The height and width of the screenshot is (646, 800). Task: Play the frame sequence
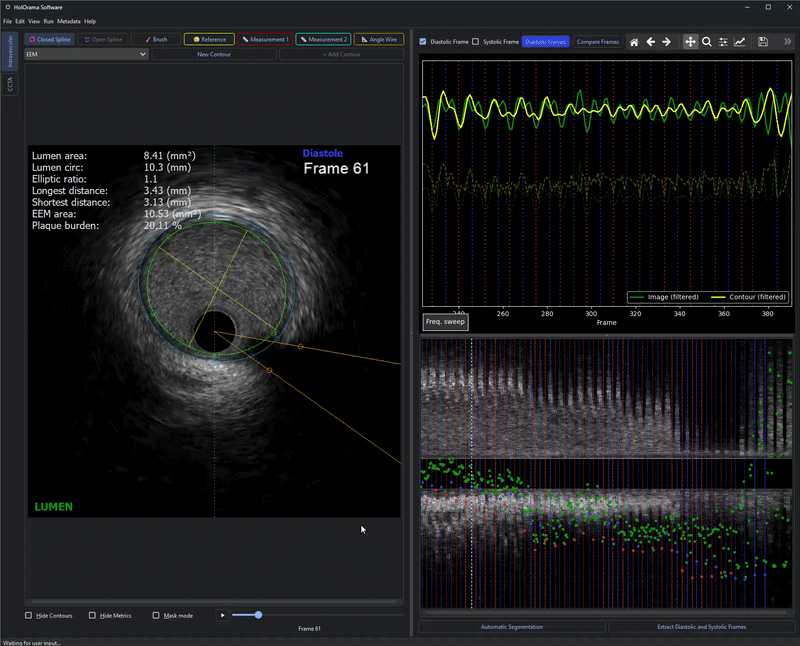point(222,615)
